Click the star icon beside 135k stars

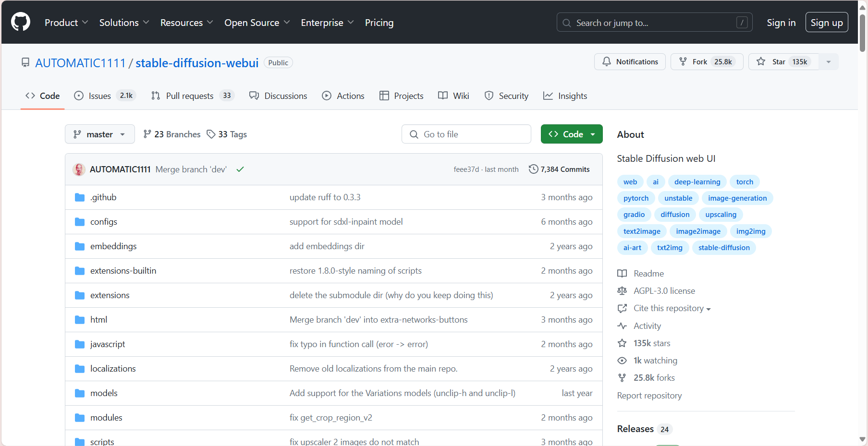pyautogui.click(x=622, y=343)
